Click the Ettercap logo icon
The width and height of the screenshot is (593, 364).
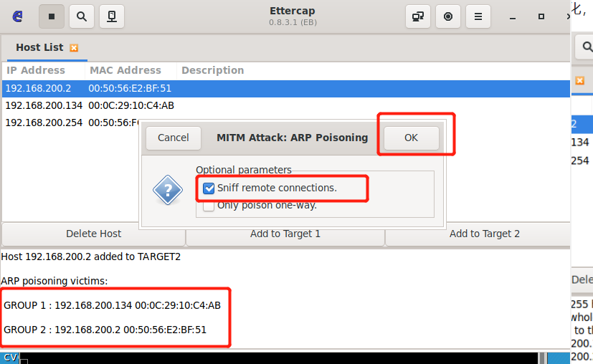[17, 16]
